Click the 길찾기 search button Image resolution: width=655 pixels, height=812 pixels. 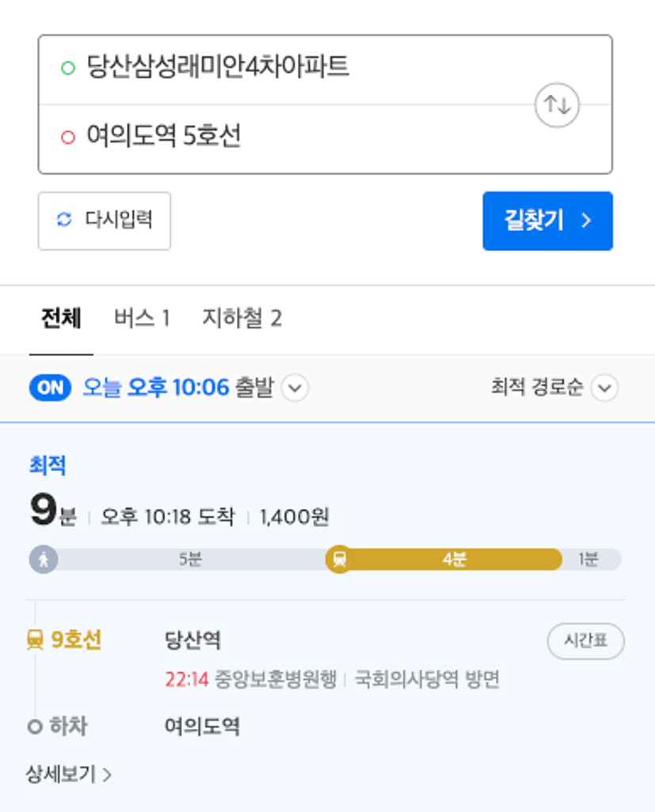(548, 221)
